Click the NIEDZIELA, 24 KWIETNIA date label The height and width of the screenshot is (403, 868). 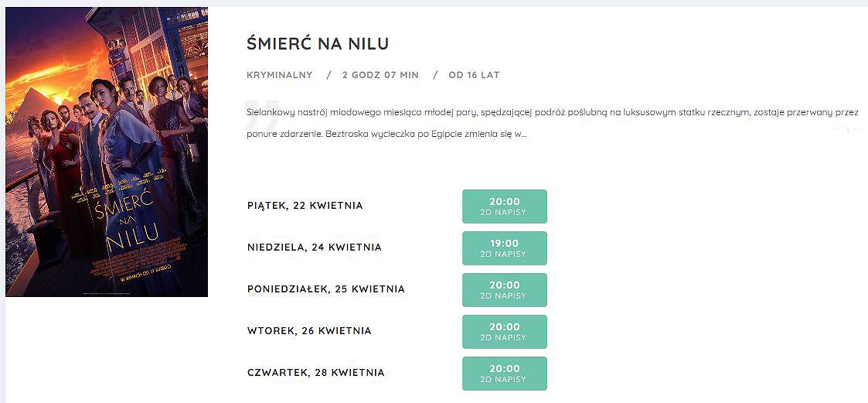315,248
